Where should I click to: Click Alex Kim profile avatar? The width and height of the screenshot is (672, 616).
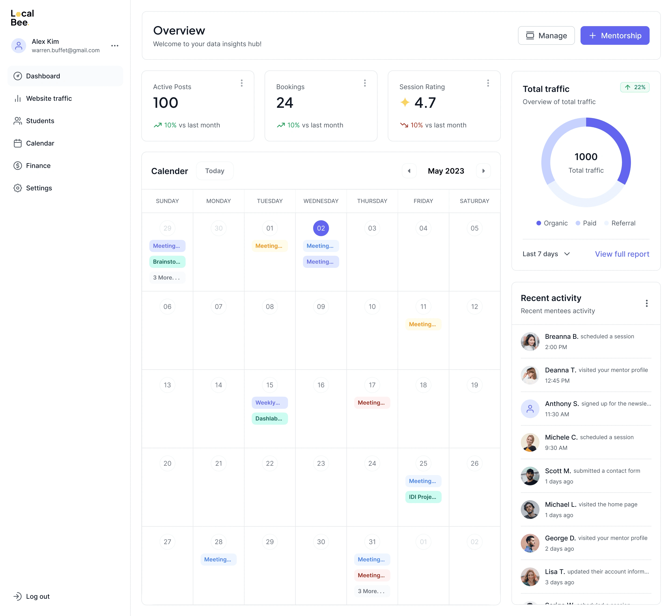pyautogui.click(x=19, y=46)
